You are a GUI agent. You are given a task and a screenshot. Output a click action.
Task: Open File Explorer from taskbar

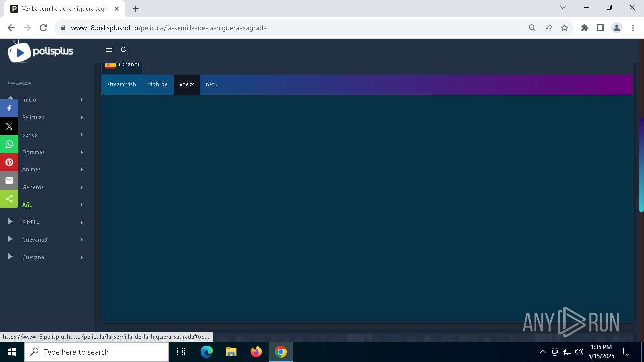(231, 352)
